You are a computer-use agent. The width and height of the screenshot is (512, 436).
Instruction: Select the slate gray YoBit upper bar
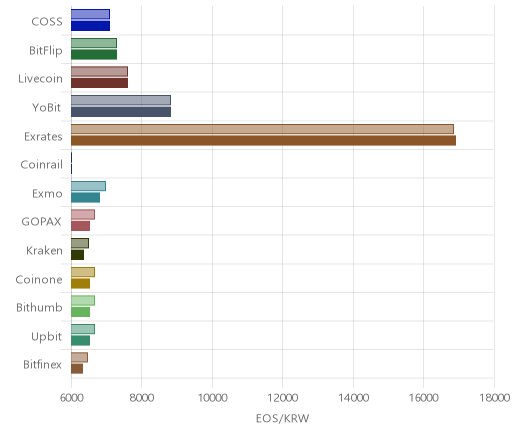pos(121,100)
